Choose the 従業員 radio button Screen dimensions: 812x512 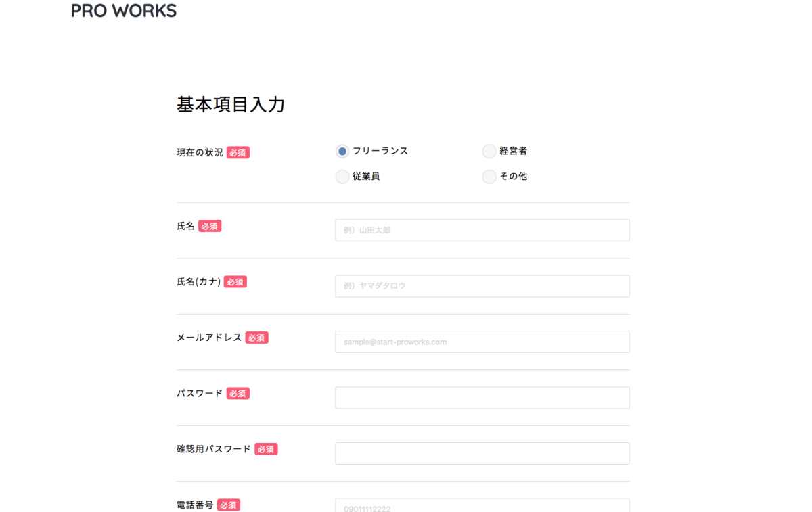(342, 177)
